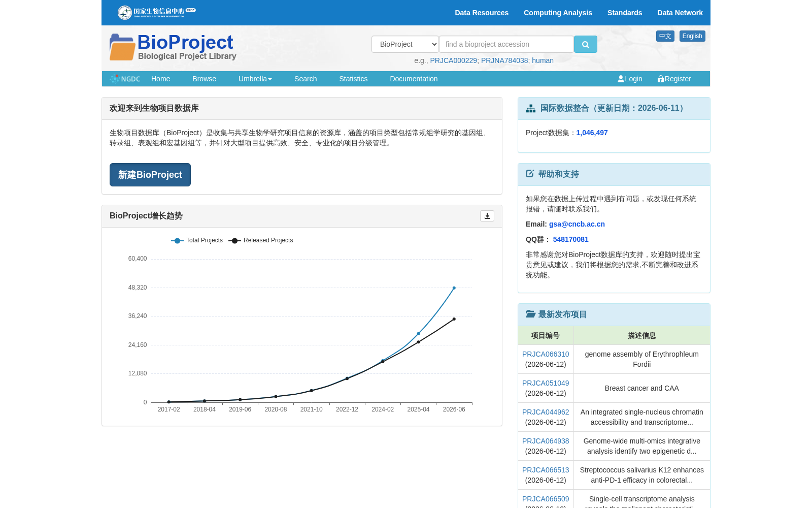Click the 描述信息 column header
This screenshot has height=508, width=812.
point(642,335)
